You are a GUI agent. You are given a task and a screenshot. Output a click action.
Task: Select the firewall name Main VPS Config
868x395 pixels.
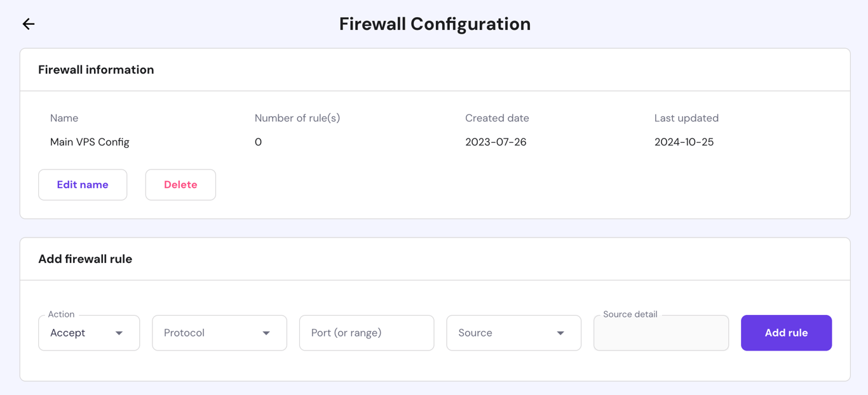point(90,142)
